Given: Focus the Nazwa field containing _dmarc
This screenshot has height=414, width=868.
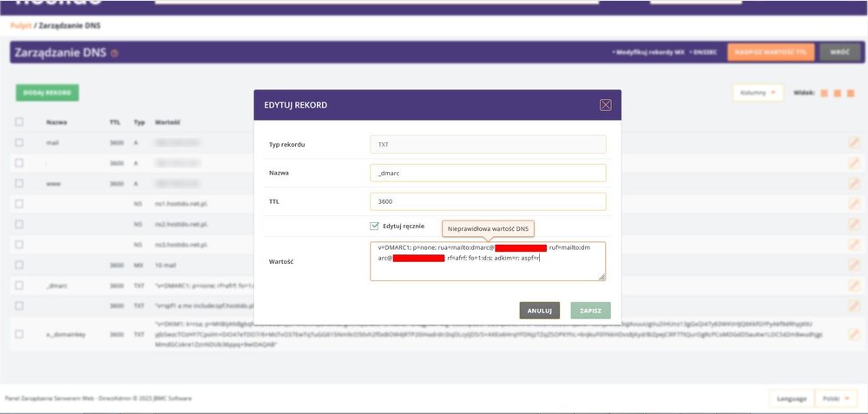Looking at the screenshot, I should (488, 173).
